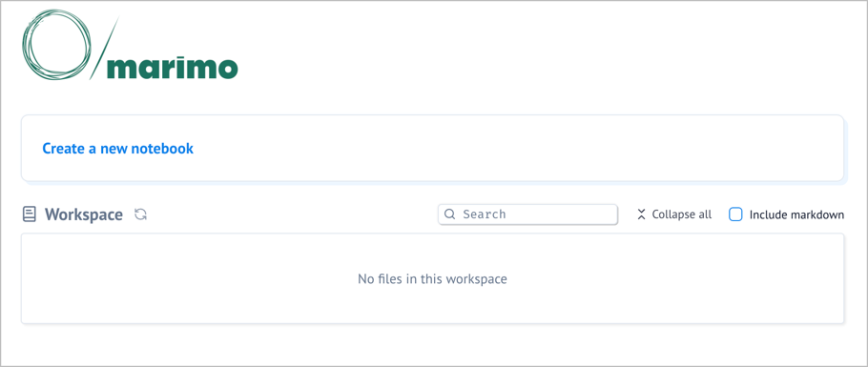This screenshot has width=868, height=367.
Task: Click the empty workspace files panel
Action: 432,278
